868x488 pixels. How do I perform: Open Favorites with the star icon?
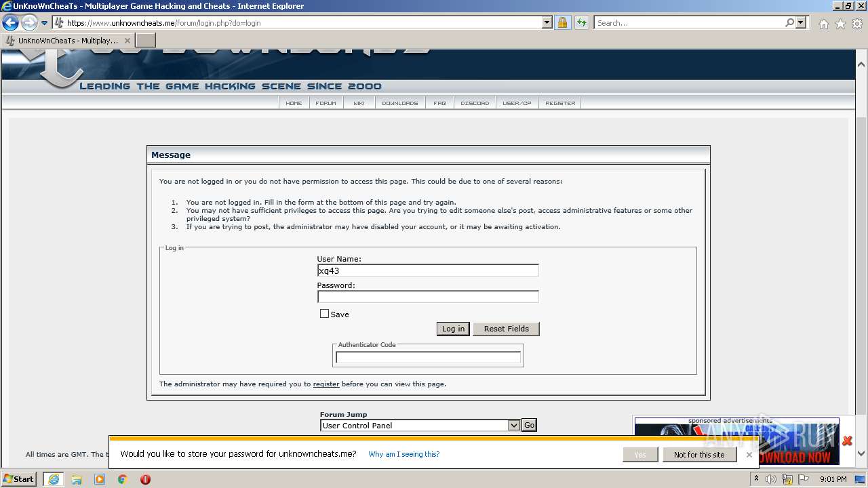click(x=840, y=23)
